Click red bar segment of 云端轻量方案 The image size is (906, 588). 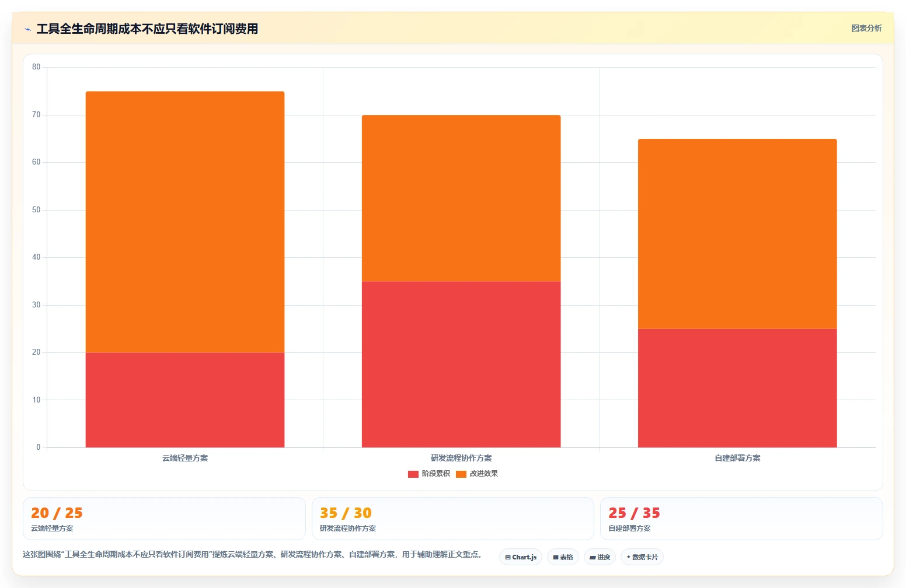click(x=185, y=400)
